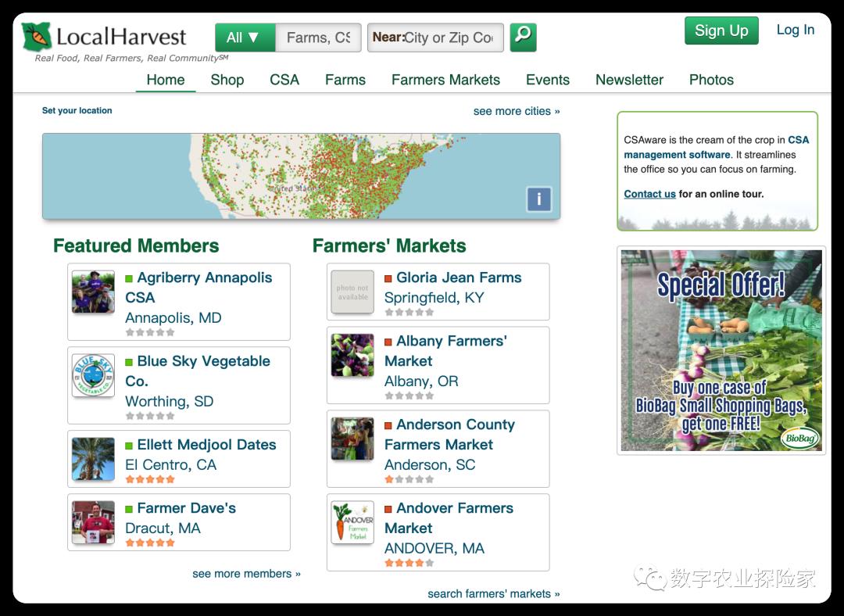
Task: Click the BioBag Special Offer banner
Action: click(721, 350)
